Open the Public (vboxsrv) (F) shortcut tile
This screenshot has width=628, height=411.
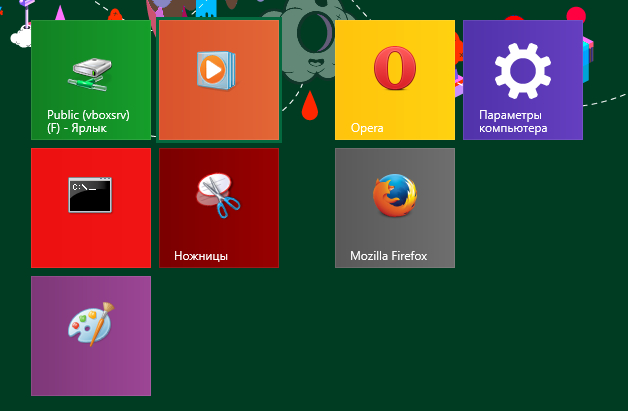(x=91, y=80)
